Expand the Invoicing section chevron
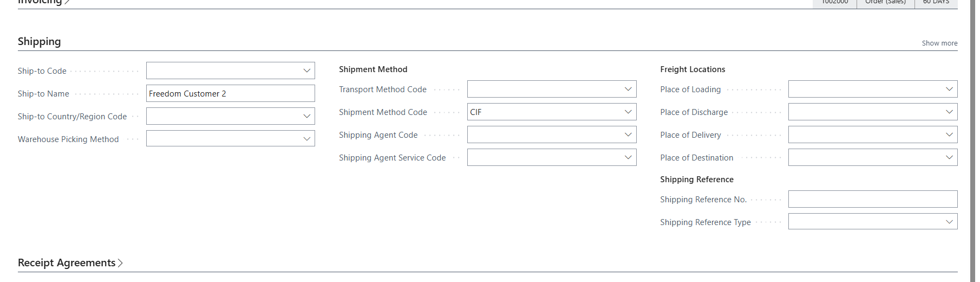Viewport: 980px width, 282px height. 67,2
